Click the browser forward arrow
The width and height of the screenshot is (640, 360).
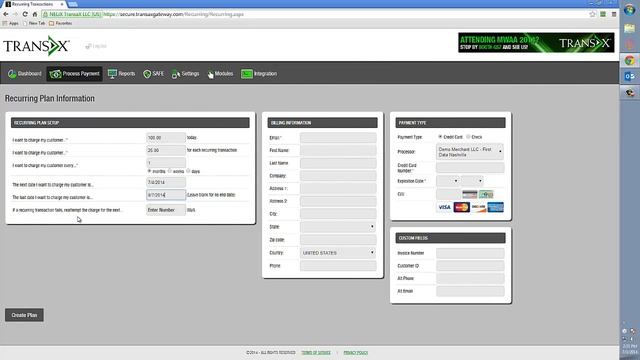click(x=15, y=14)
